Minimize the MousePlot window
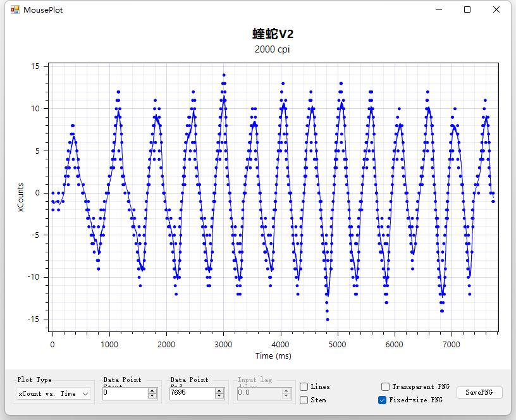This screenshot has width=516, height=420. click(x=438, y=9)
